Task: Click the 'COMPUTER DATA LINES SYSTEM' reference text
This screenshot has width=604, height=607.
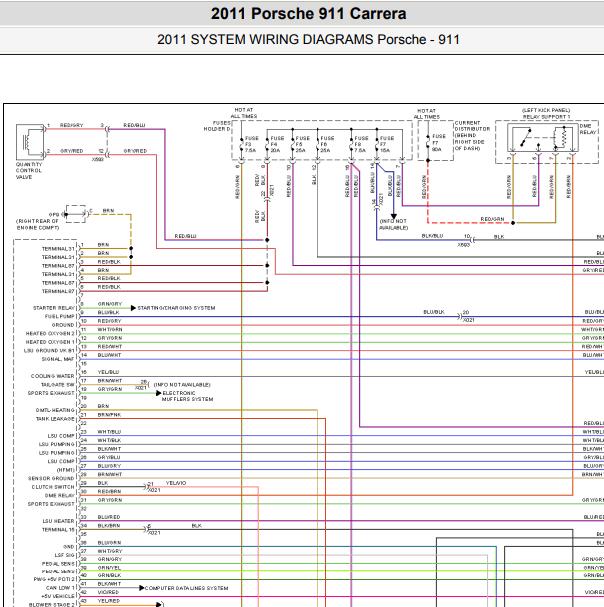Action: 186,588
